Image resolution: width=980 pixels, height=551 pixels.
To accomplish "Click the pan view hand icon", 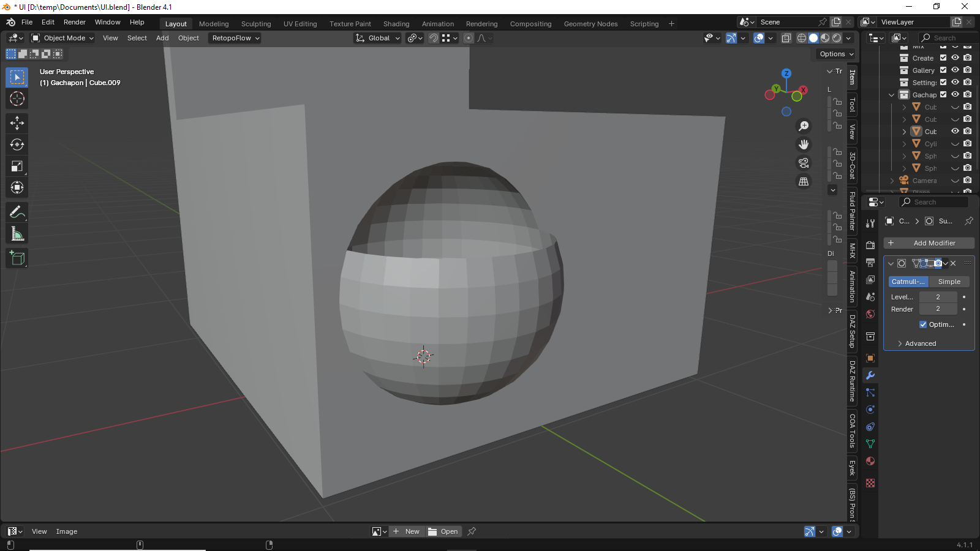I will tap(804, 144).
